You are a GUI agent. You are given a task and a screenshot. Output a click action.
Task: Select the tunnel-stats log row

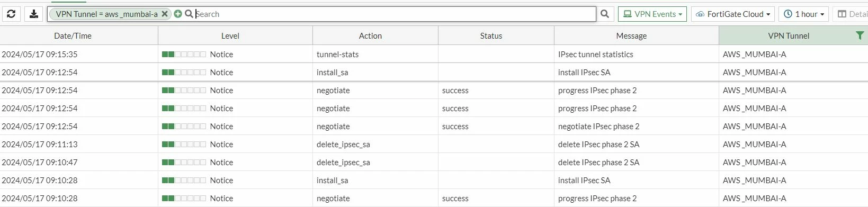(434, 54)
